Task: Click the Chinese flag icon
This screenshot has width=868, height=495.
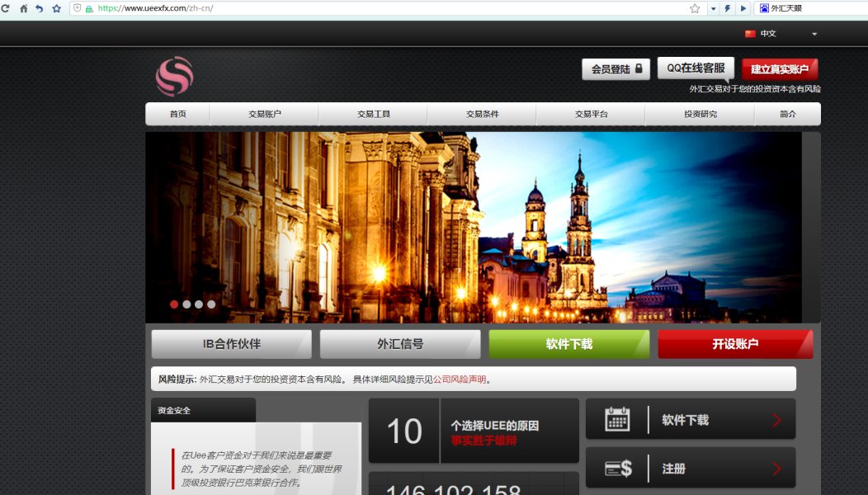Action: click(750, 34)
